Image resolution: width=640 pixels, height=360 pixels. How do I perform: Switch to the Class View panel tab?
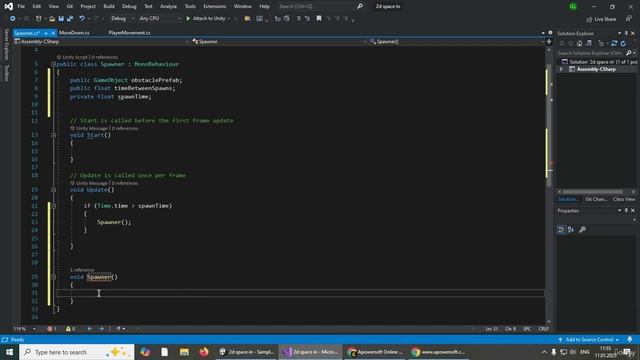[624, 199]
